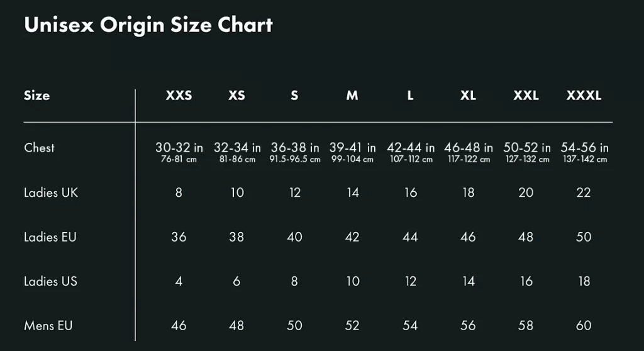Select the Ladies EU row label
This screenshot has height=351, width=644.
[50, 237]
